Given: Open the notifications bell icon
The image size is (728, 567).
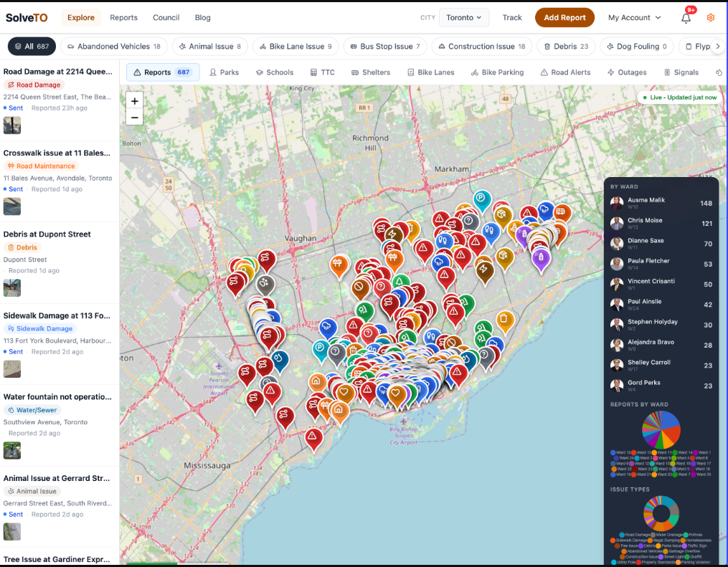Looking at the screenshot, I should (686, 18).
